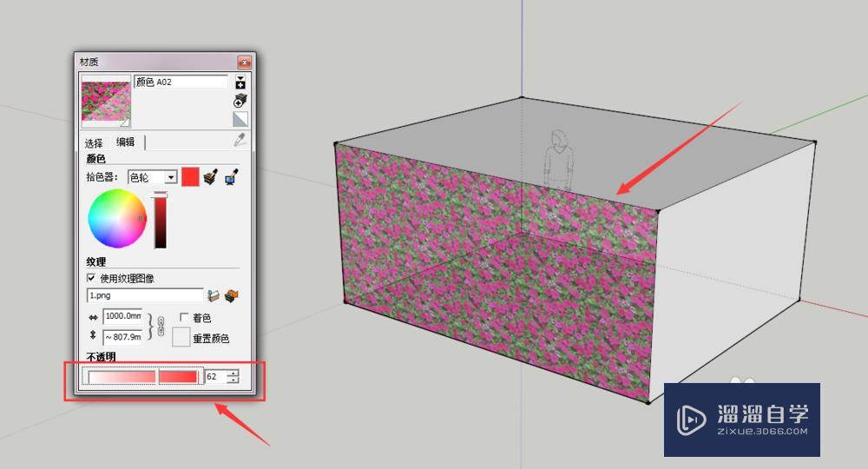This screenshot has width=868, height=469.
Task: Toggle the aspect ratio lock chain icon
Action: (x=161, y=327)
